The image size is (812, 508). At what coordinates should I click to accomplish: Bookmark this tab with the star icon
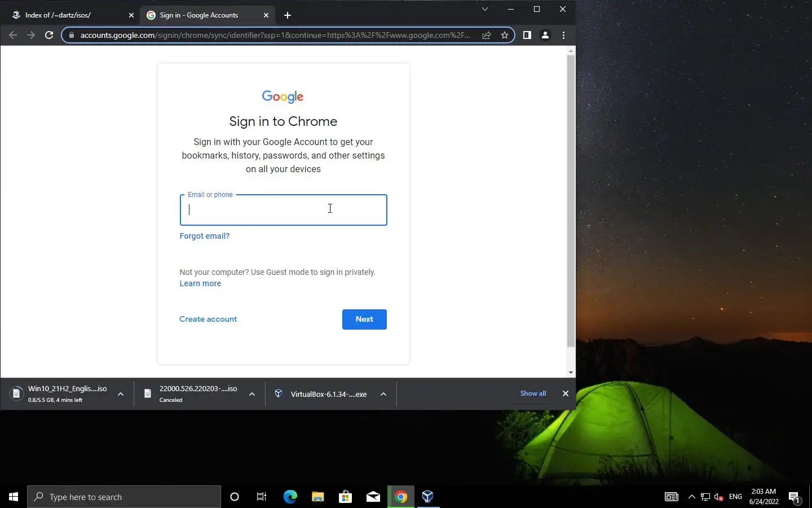(x=505, y=35)
